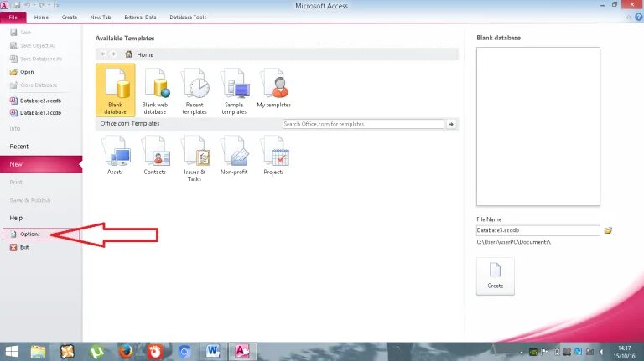Viewport: 644px width, 361px height.
Task: Click the Home icon in template navigation
Action: point(128,54)
